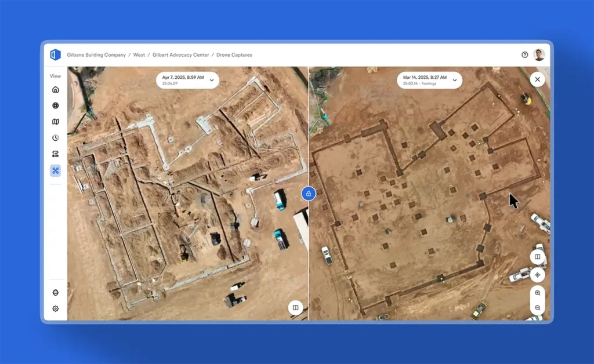The width and height of the screenshot is (594, 364).
Task: Select West in the breadcrumb trail
Action: point(139,54)
